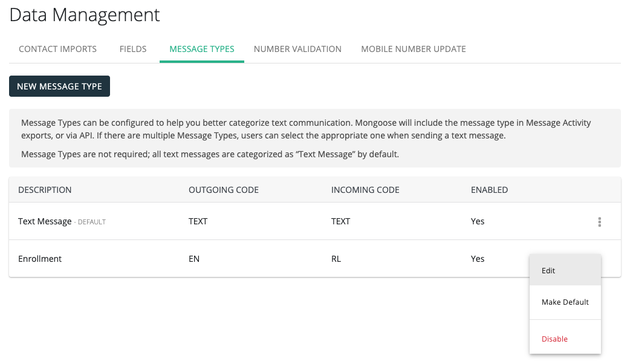The width and height of the screenshot is (633, 364).
Task: Open the kebab menu for Text Message row
Action: coord(599,222)
